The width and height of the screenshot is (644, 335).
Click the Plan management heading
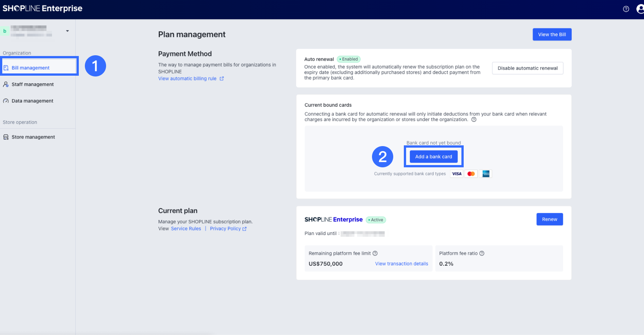coord(192,34)
